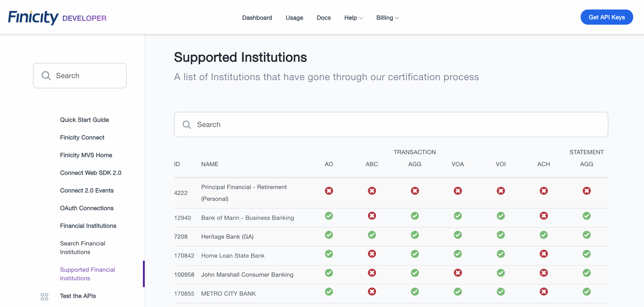Click the red X under ABC for METRO CITY BANK
The width and height of the screenshot is (644, 307).
pyautogui.click(x=372, y=292)
